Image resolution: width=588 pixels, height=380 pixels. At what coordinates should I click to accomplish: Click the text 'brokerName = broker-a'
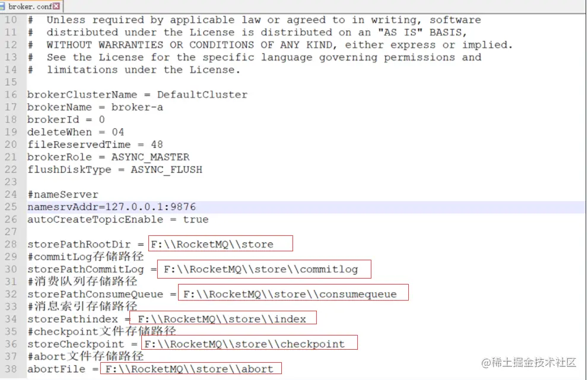[x=96, y=107]
